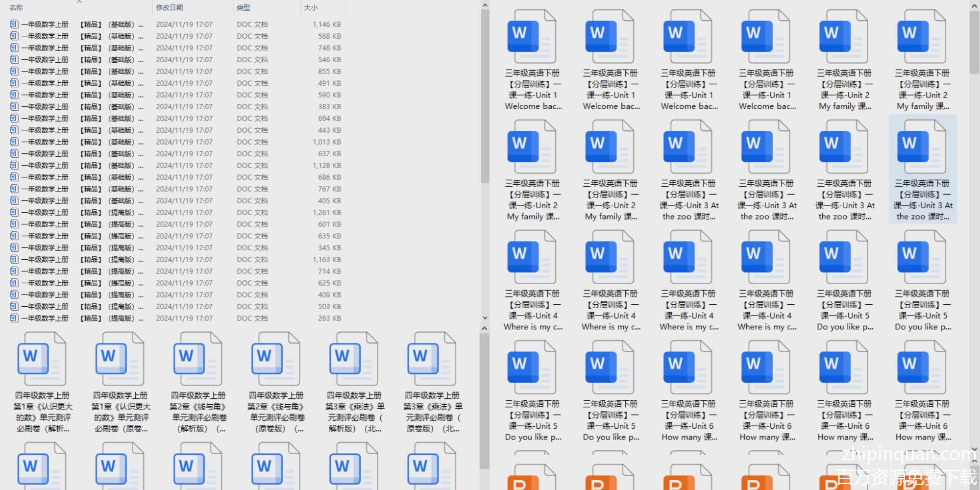Select 第2章《线与角》解析版 Word document
Screen dimensions: 980x490
(x=198, y=360)
